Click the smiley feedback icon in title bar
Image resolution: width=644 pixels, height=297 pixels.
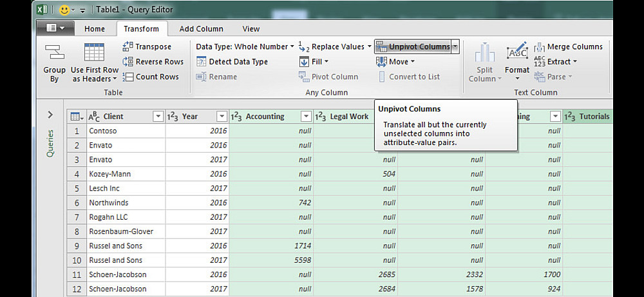pyautogui.click(x=64, y=10)
